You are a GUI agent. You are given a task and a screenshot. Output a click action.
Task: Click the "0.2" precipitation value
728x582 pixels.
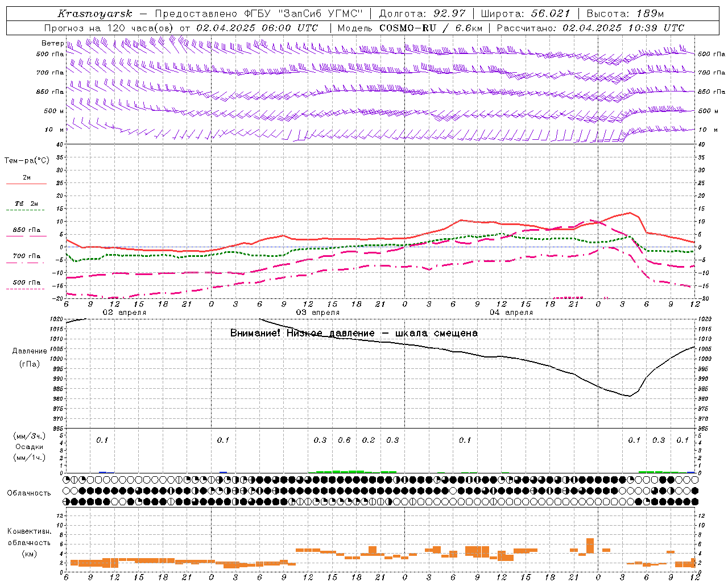(x=369, y=440)
